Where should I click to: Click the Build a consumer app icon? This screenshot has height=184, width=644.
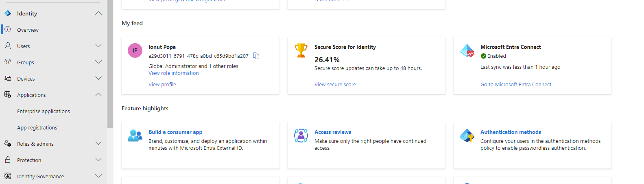pos(135,135)
